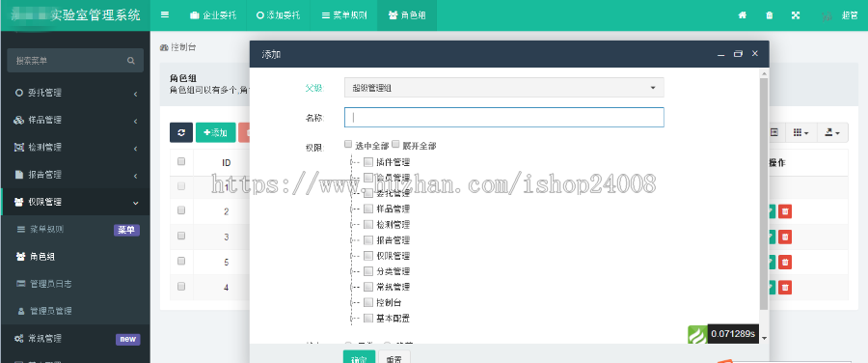Refresh the role group table
The height and width of the screenshot is (363, 868).
(181, 132)
